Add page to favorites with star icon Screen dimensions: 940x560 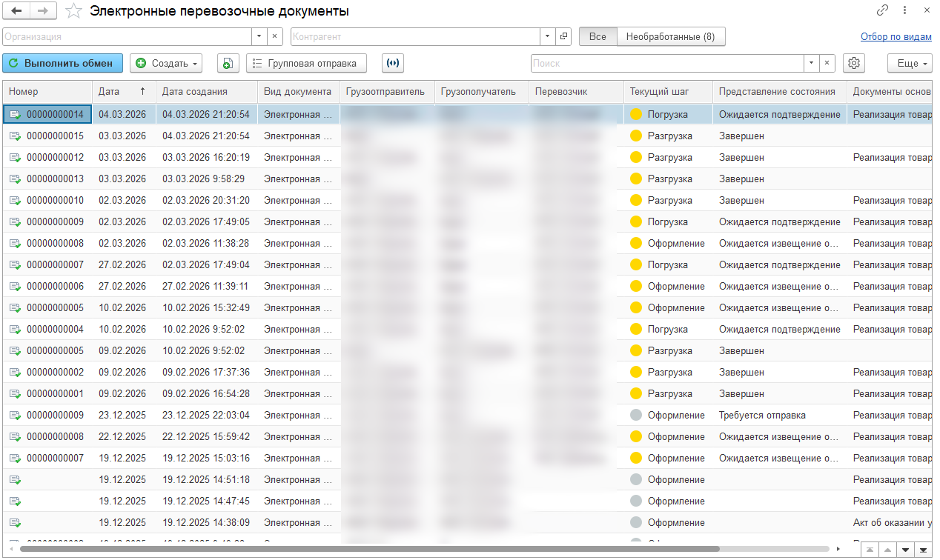(x=73, y=10)
